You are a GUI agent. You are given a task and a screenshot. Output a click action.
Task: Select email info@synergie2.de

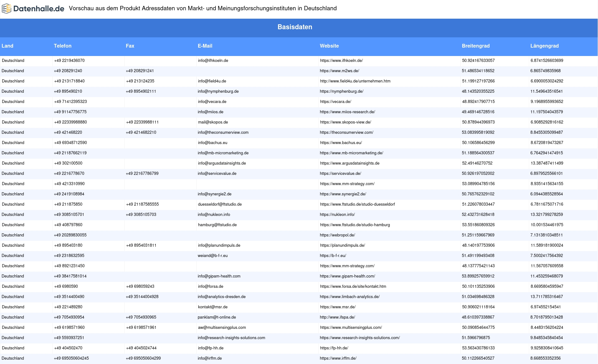point(215,194)
